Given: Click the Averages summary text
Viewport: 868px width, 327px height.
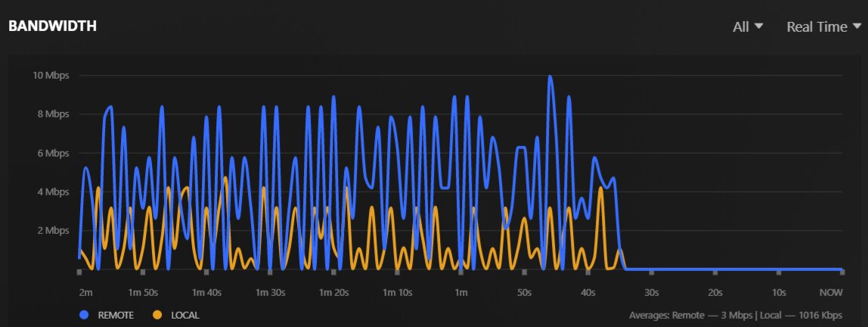Looking at the screenshot, I should (x=736, y=316).
